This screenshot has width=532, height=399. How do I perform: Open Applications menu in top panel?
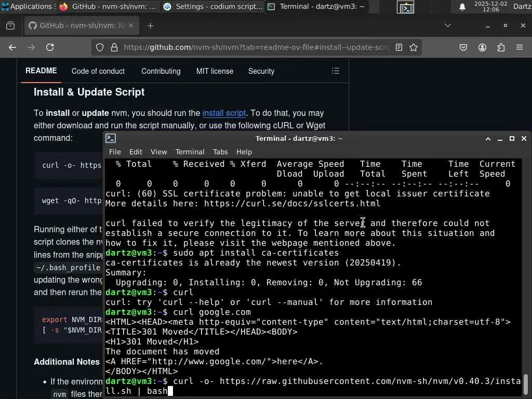tap(28, 6)
